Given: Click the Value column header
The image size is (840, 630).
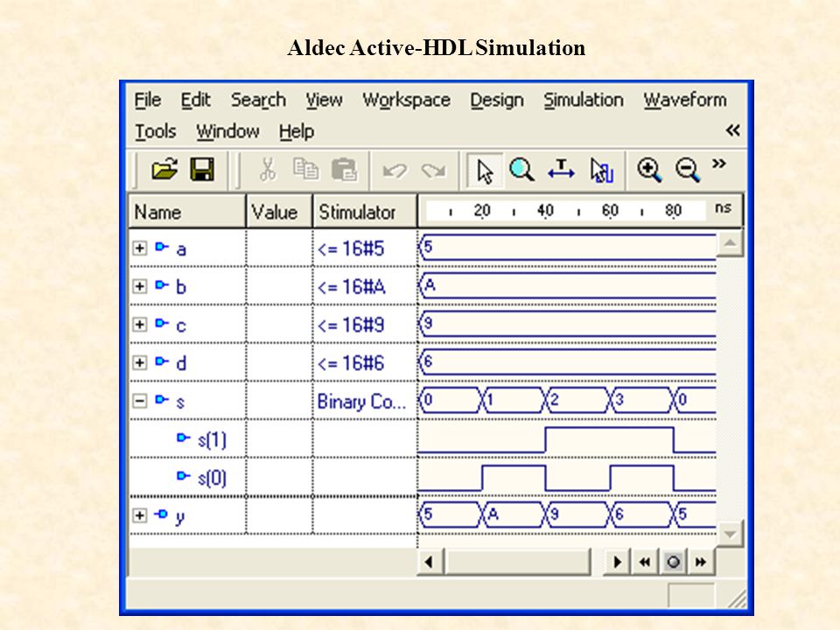Looking at the screenshot, I should click(279, 212).
